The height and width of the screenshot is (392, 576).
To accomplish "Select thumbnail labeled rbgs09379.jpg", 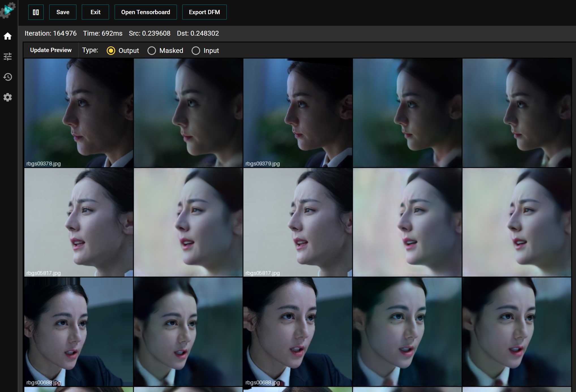I will click(x=298, y=113).
